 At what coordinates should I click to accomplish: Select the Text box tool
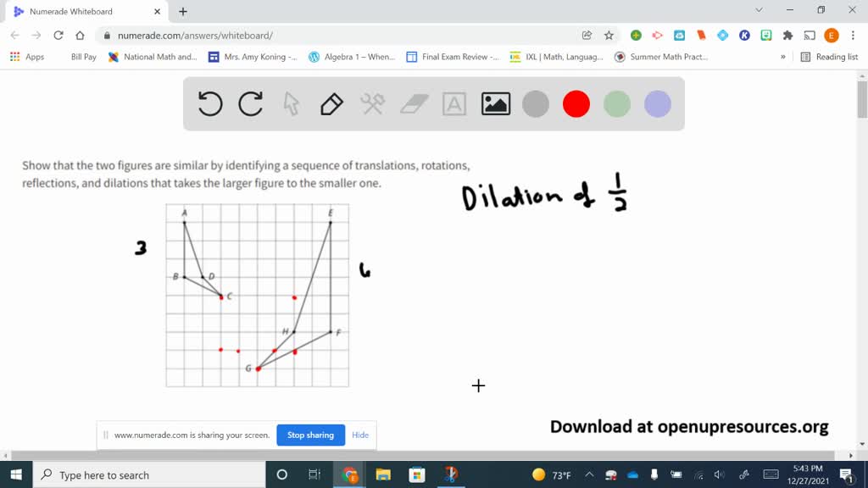454,103
